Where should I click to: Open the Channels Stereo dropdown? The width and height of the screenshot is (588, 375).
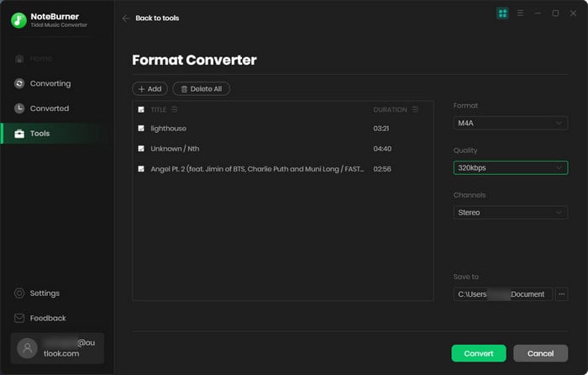(511, 213)
